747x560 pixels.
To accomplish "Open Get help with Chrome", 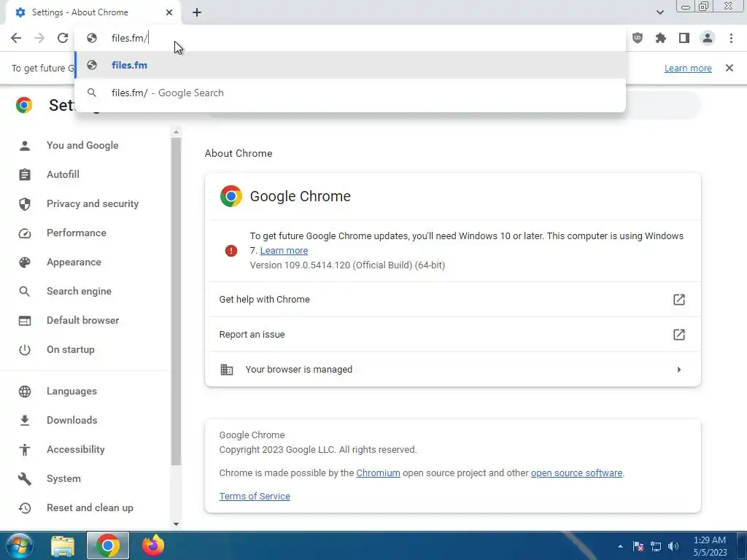I will pyautogui.click(x=452, y=300).
